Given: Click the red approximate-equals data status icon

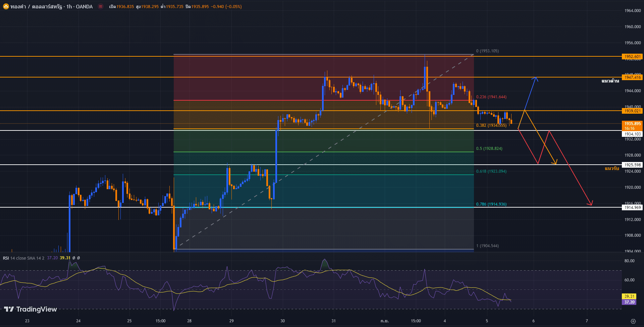Looking at the screenshot, I should coord(100,6).
